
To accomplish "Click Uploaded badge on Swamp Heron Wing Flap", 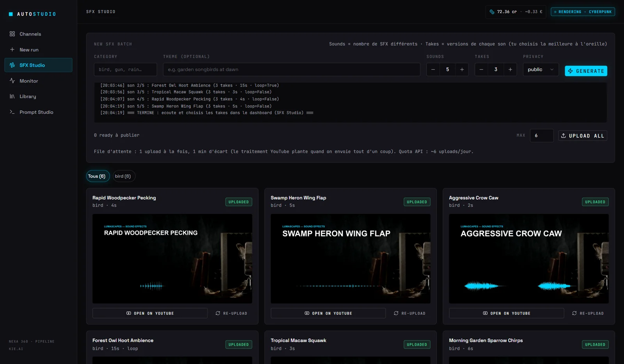I will point(417,202).
